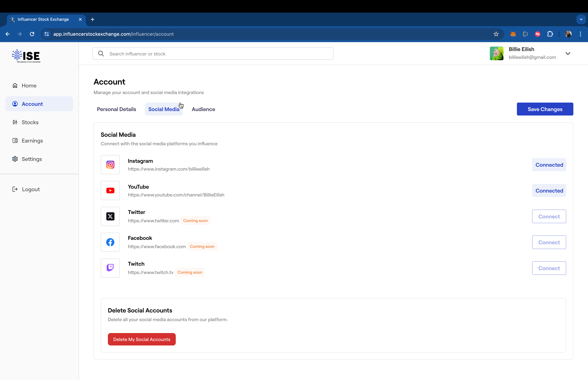Reload the page
Image resolution: width=588 pixels, height=380 pixels.
pos(32,34)
